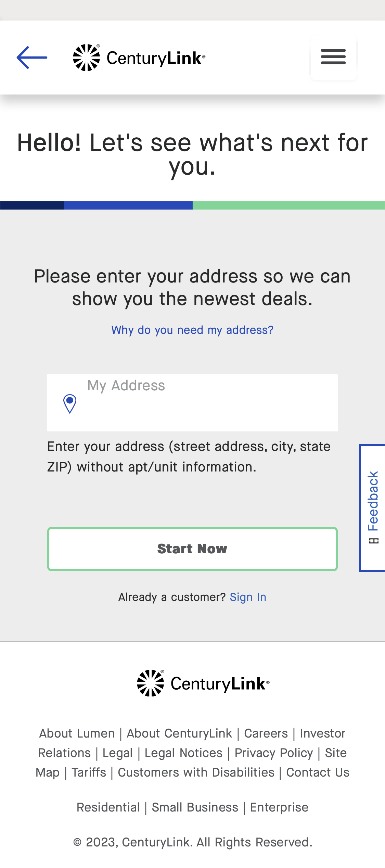385x868 pixels.
Task: Click the dark blue progress bar segment
Action: [32, 205]
